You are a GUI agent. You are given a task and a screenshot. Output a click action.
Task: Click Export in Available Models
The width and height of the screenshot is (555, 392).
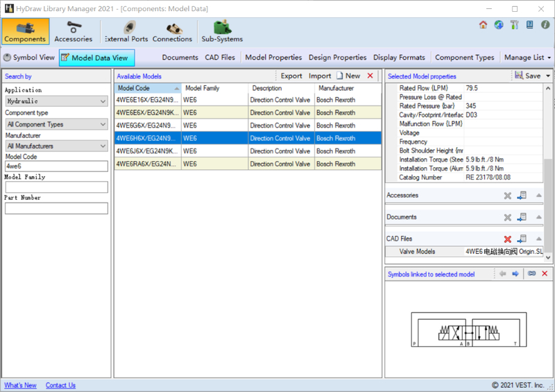click(x=291, y=76)
